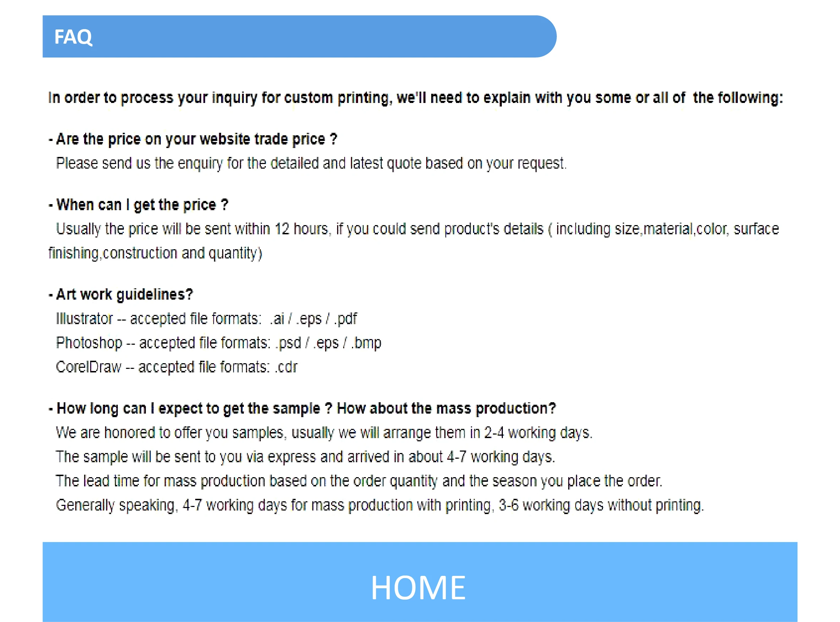Image resolution: width=840 pixels, height=622 pixels.
Task: Click the '.cdr' format text
Action: 286,367
